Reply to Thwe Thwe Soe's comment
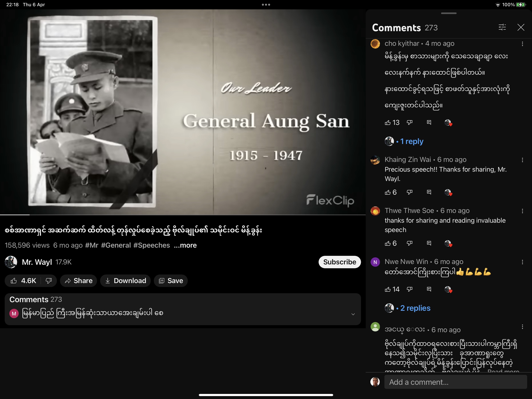 coord(429,243)
